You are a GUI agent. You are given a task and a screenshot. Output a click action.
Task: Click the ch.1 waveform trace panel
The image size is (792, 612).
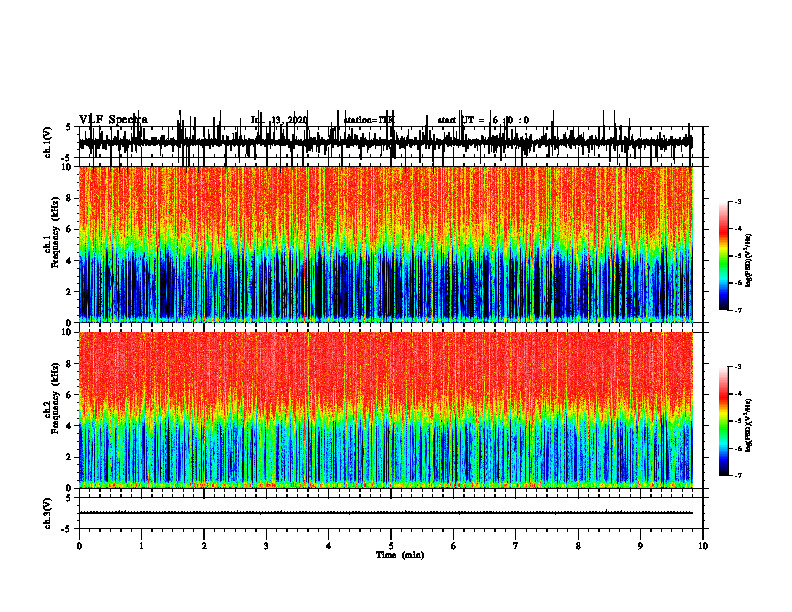tap(390, 142)
